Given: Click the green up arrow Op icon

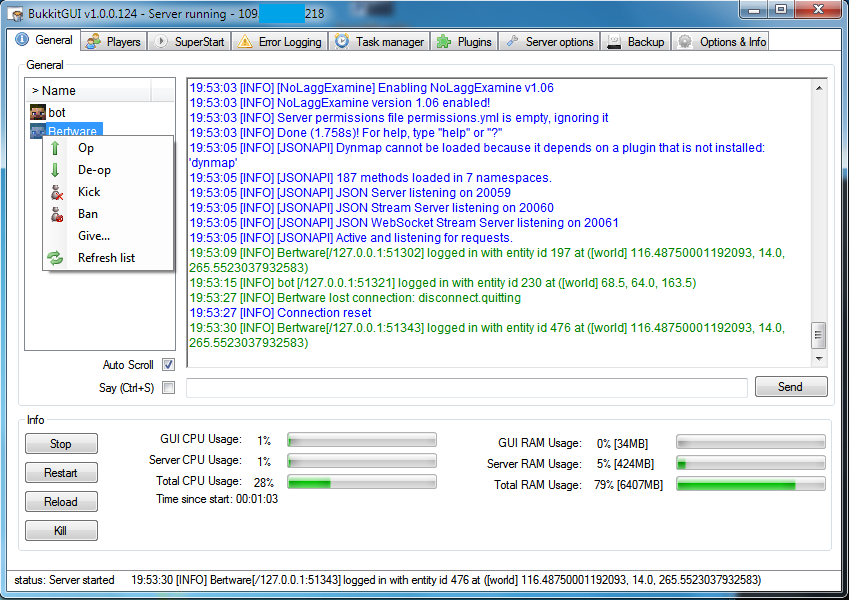Looking at the screenshot, I should 55,148.
